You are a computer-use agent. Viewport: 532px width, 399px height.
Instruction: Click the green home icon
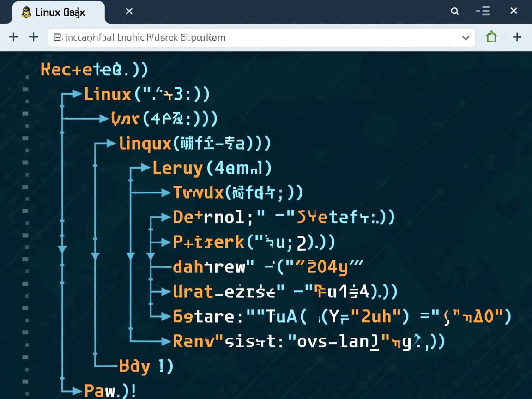click(491, 37)
